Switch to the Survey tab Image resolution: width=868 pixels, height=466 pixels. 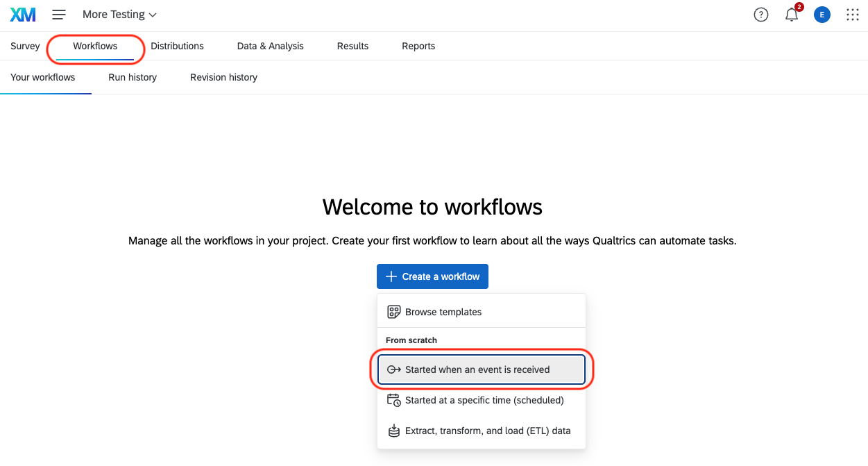pos(26,46)
